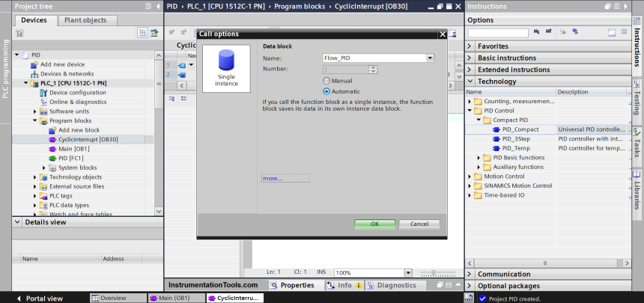The width and height of the screenshot is (644, 303).
Task: Click the Add new device icon
Action: coord(34,64)
